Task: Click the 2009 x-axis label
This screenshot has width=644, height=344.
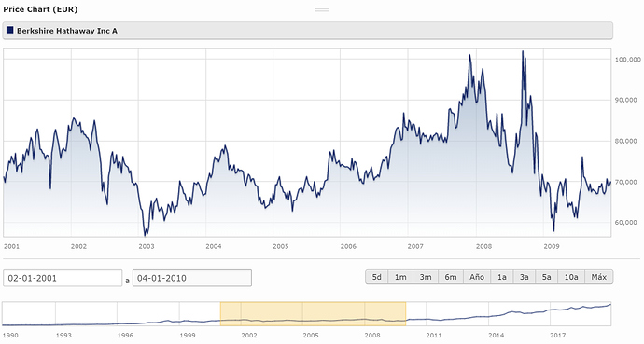Action: 552,246
